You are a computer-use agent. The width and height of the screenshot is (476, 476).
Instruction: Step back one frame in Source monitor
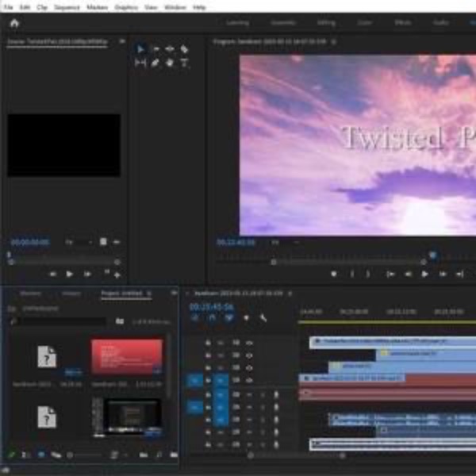(x=52, y=274)
